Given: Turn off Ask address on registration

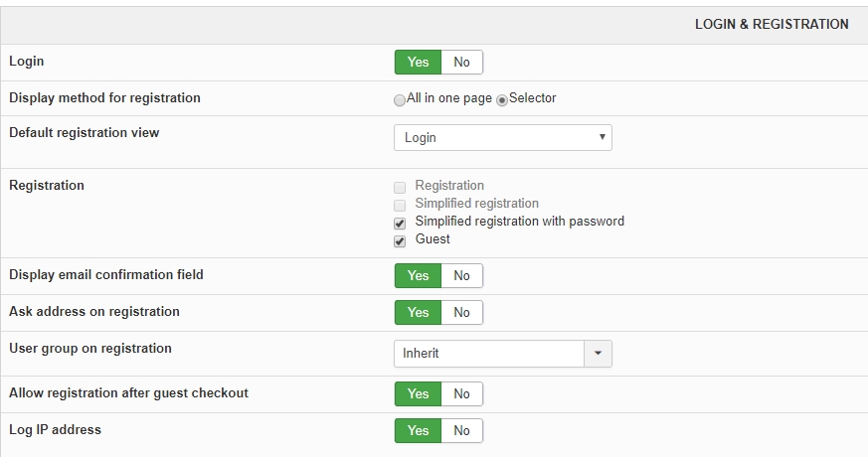Looking at the screenshot, I should tap(461, 312).
